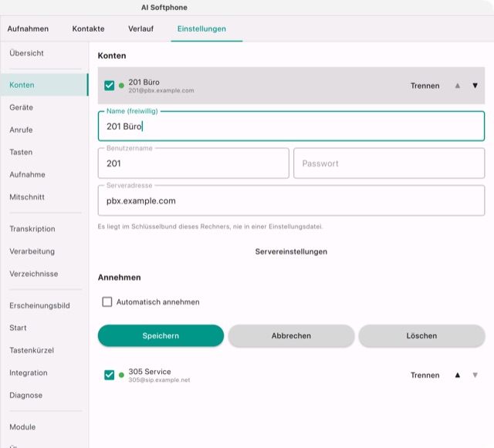Enable Automatisch annehmen checkbox

[107, 302]
